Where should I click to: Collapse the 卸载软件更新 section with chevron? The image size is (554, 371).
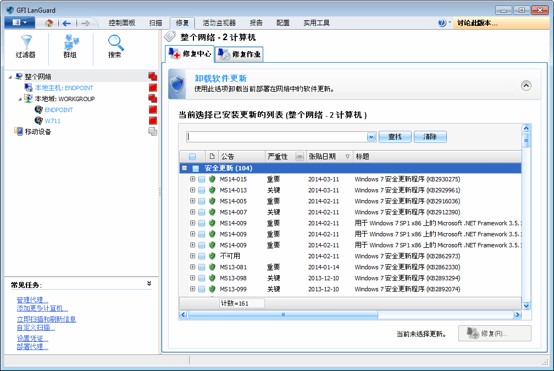coord(526,86)
